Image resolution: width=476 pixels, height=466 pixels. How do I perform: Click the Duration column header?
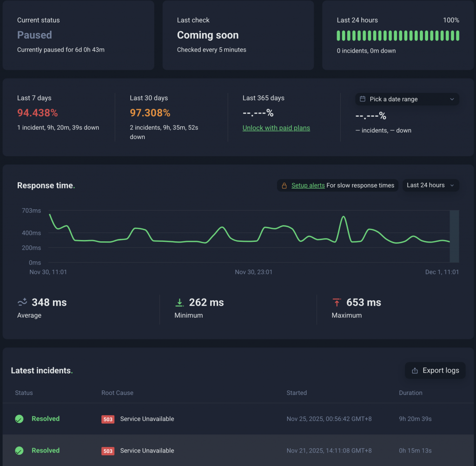(x=410, y=393)
